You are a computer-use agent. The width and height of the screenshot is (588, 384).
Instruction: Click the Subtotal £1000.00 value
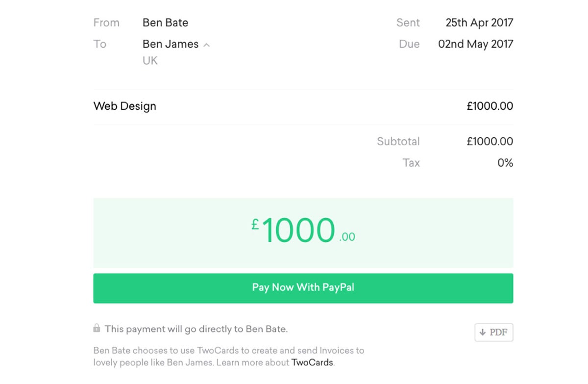coord(490,142)
